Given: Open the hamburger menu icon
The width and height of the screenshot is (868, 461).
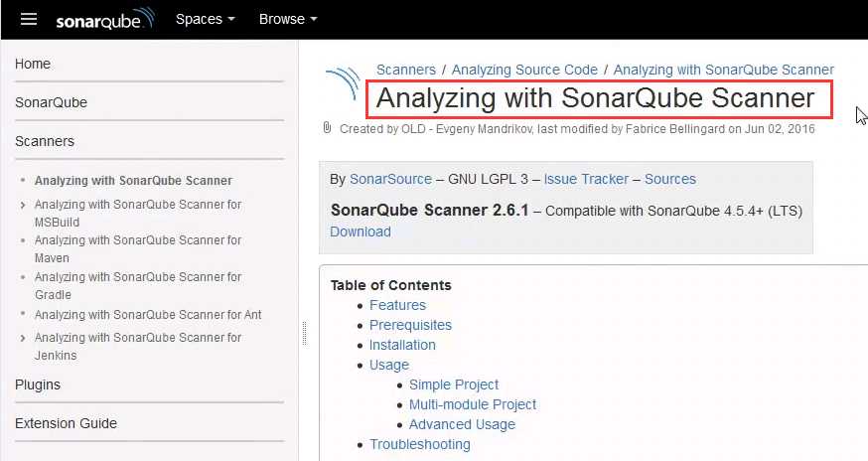Looking at the screenshot, I should pyautogui.click(x=29, y=19).
